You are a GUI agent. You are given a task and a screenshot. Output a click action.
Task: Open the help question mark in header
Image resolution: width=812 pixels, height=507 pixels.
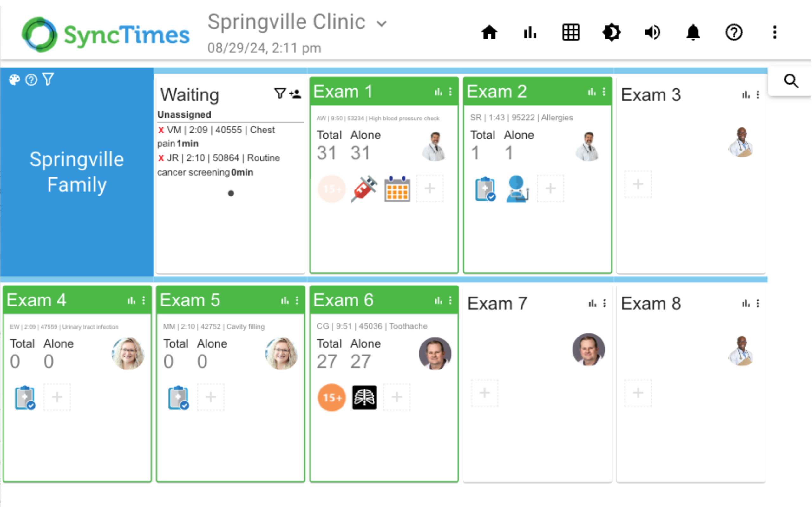[x=734, y=33]
